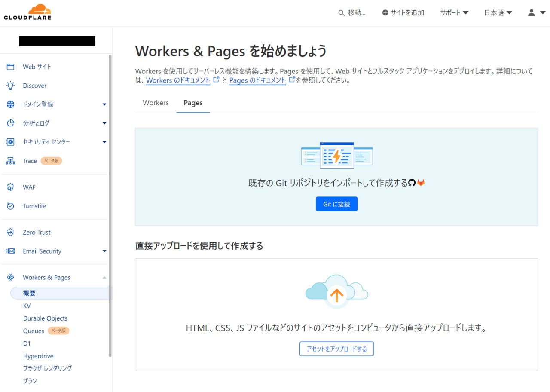
Task: Expand the ドメイン登録 menu arrow
Action: (x=104, y=104)
